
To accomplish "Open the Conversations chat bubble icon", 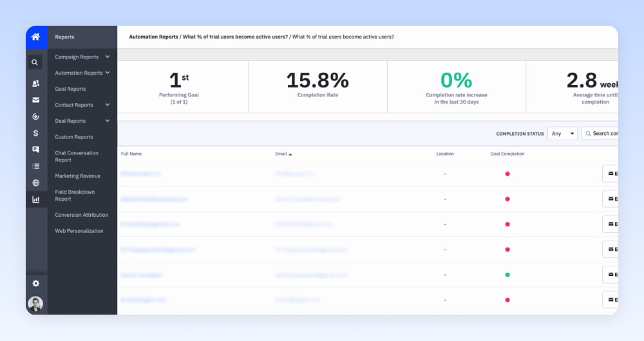I will click(35, 149).
